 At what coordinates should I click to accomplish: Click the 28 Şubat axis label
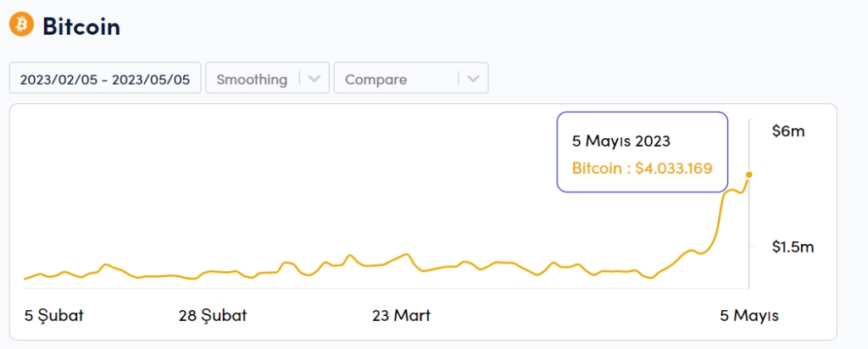[213, 316]
